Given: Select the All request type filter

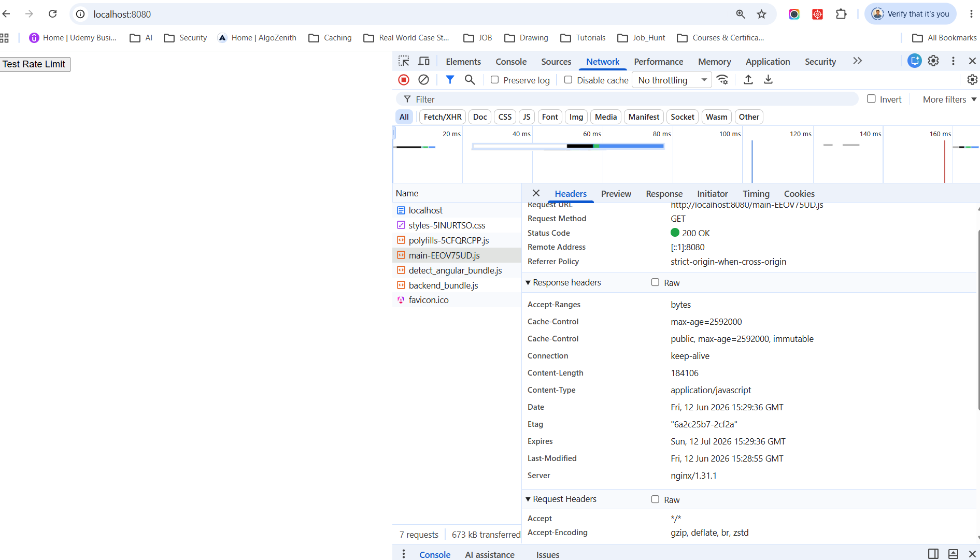Looking at the screenshot, I should click(x=404, y=117).
